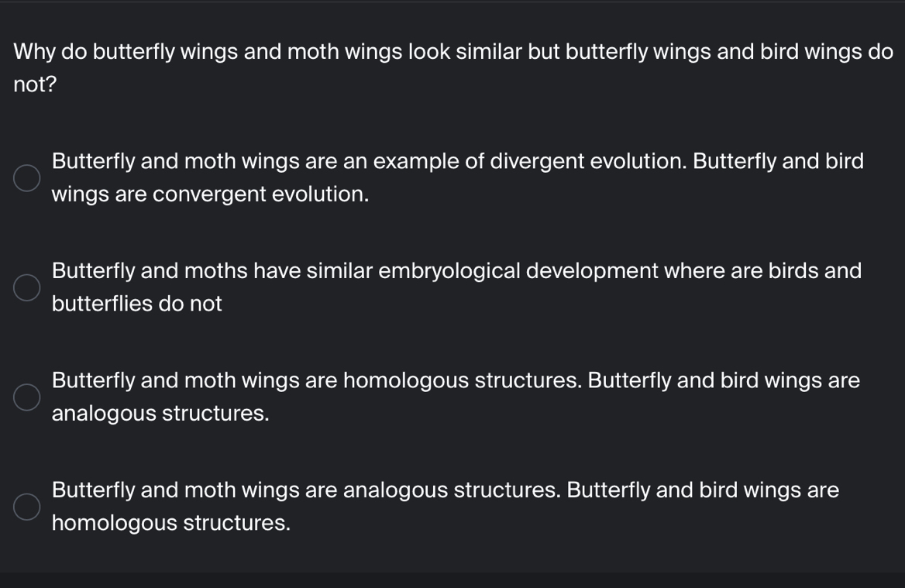
Task: Click 'Butterfly and bird wings are' in third option
Action: [x=724, y=381]
